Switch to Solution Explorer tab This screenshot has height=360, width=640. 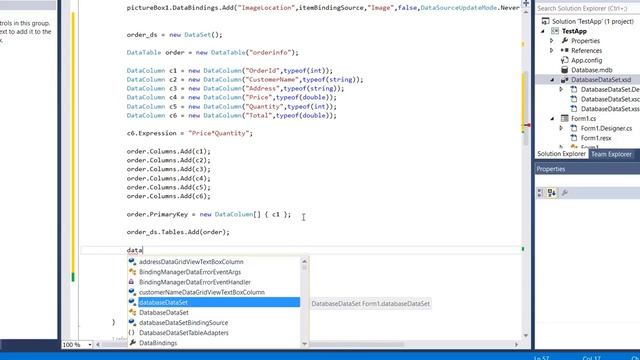561,154
